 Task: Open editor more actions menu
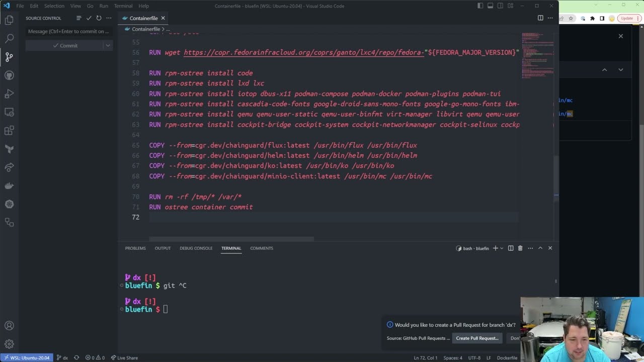coord(550,18)
